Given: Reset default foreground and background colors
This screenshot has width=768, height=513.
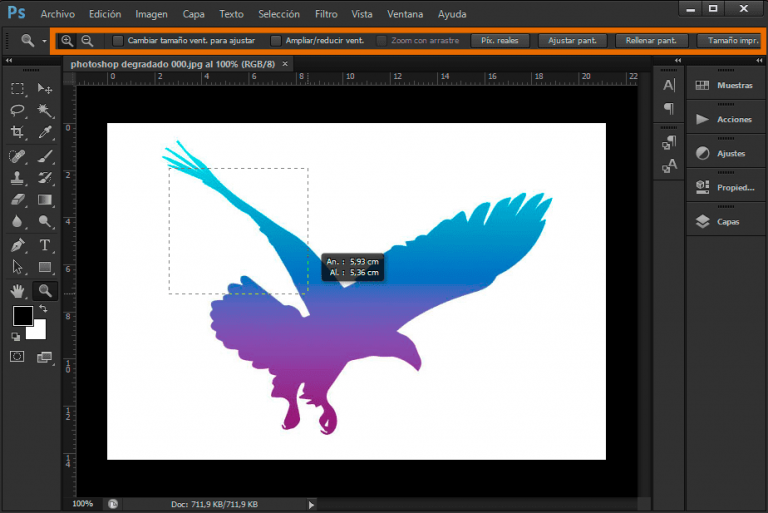Looking at the screenshot, I should (x=16, y=336).
